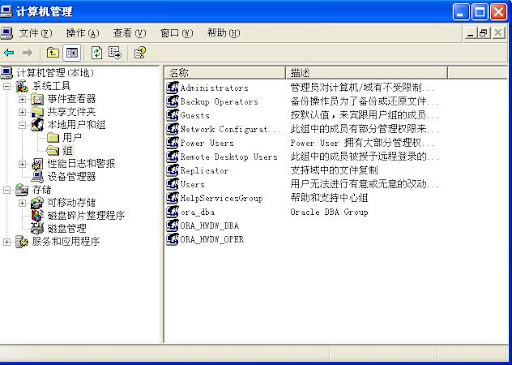The height and width of the screenshot is (365, 512).
Task: Select 用户 folder in the tree
Action: pos(72,137)
